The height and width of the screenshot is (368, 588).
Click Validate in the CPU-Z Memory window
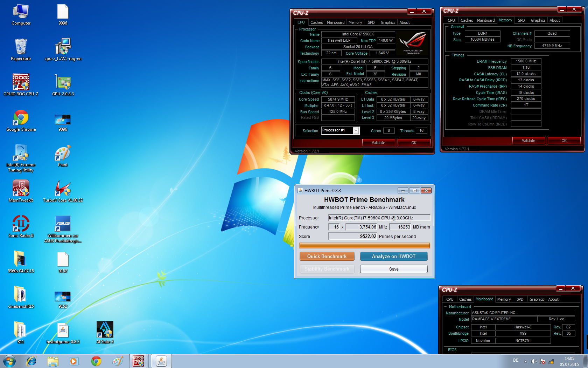point(528,141)
